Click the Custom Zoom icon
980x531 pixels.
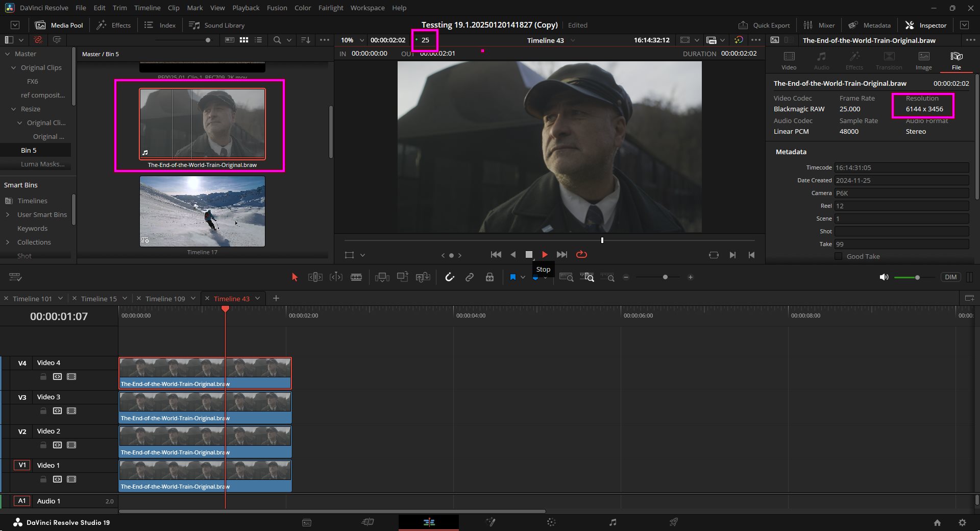pos(607,277)
